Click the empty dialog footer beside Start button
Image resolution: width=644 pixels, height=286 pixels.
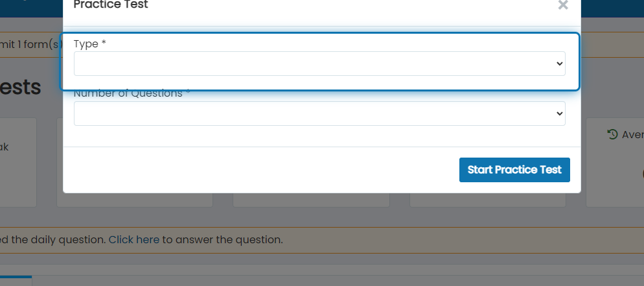click(261, 170)
